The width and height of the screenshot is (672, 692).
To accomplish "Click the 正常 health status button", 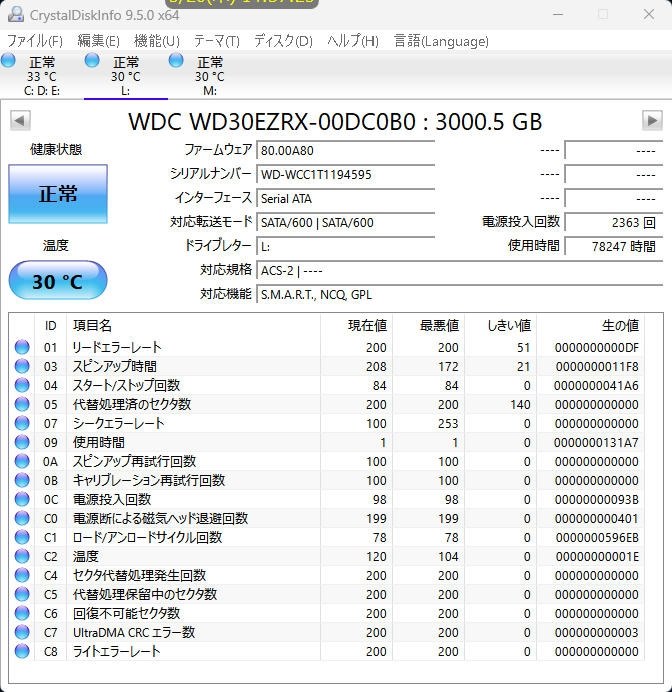I will [x=58, y=194].
